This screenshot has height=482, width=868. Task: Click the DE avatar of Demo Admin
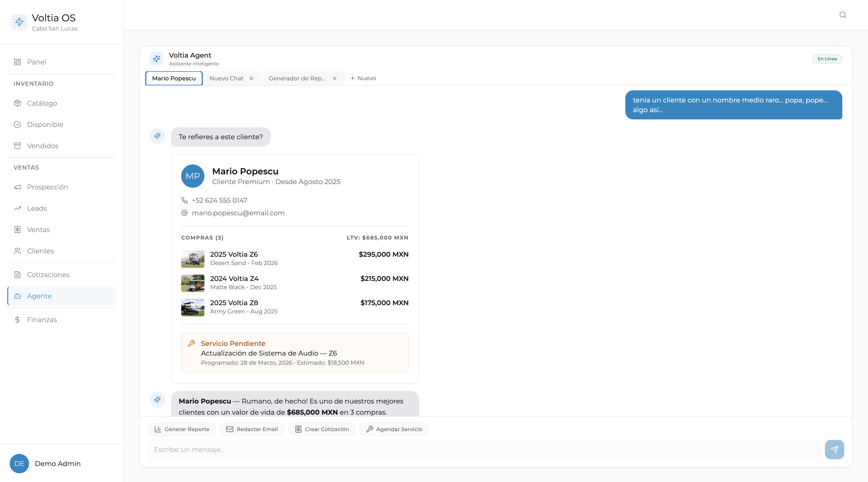coord(19,463)
